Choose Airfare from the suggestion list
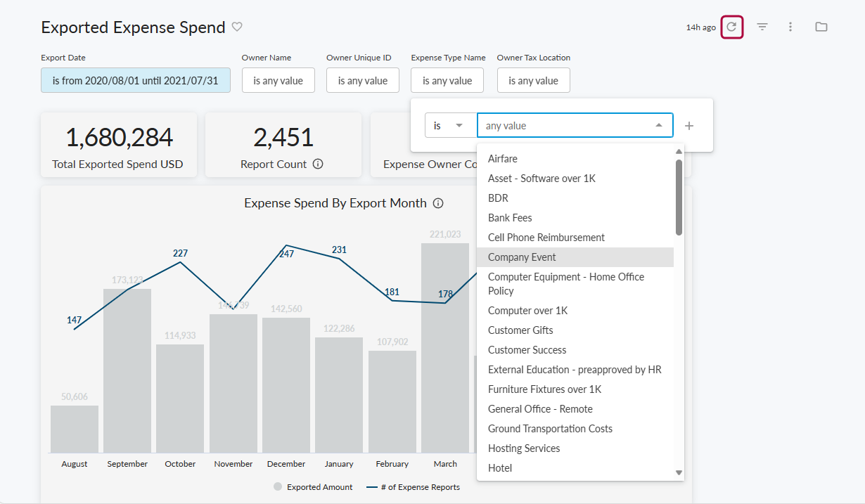This screenshot has width=865, height=504. 503,158
